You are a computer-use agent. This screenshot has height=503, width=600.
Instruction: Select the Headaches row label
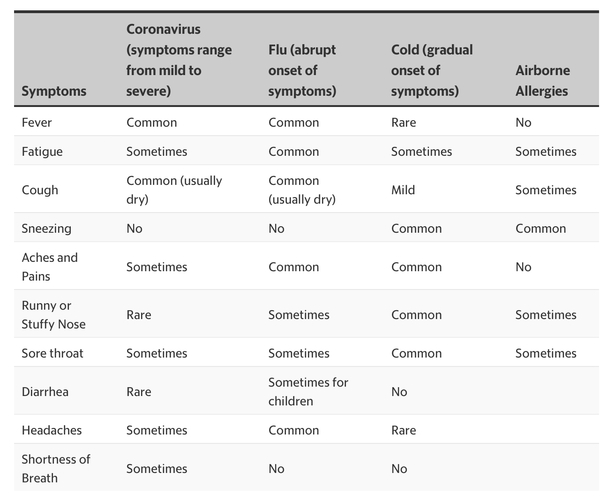tap(52, 430)
